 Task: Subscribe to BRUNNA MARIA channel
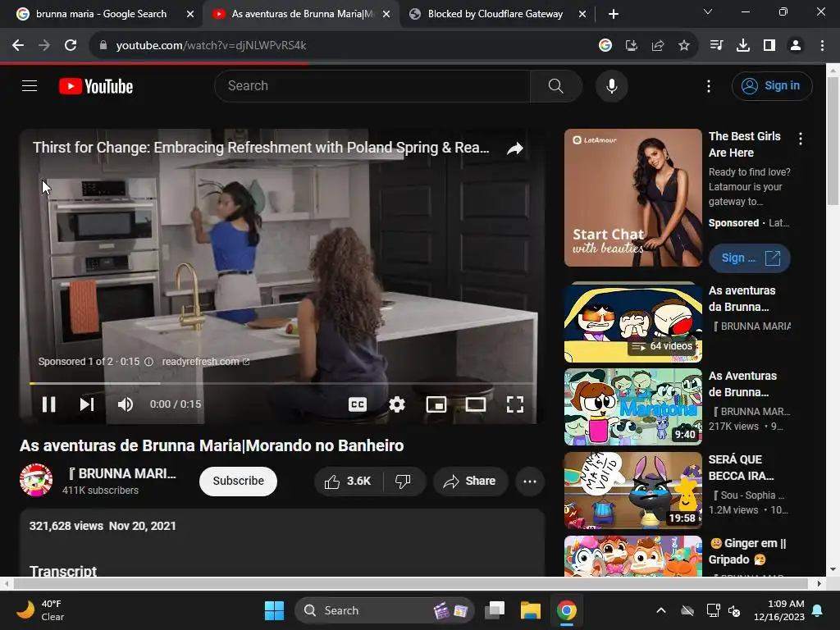[x=238, y=481]
